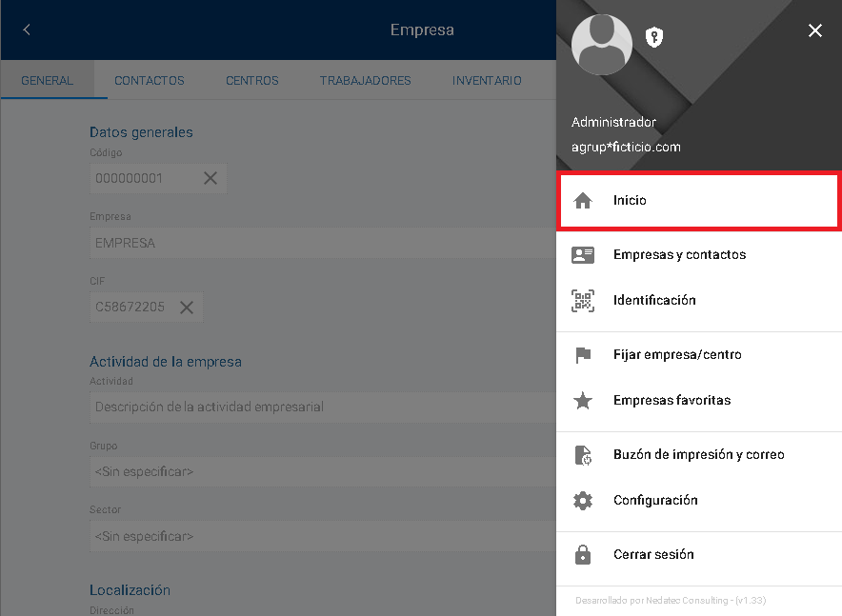The width and height of the screenshot is (842, 616).
Task: Click the Identificación QR code icon
Action: [x=583, y=301]
